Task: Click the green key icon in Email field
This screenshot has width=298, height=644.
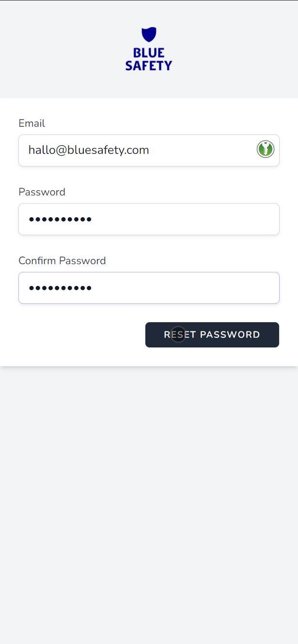Action: 266,149
